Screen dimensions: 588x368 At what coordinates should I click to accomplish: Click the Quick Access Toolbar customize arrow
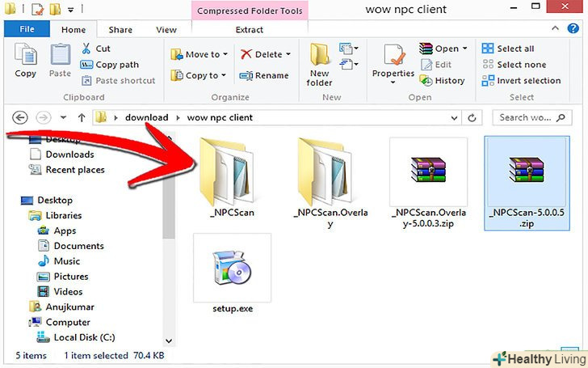70,11
